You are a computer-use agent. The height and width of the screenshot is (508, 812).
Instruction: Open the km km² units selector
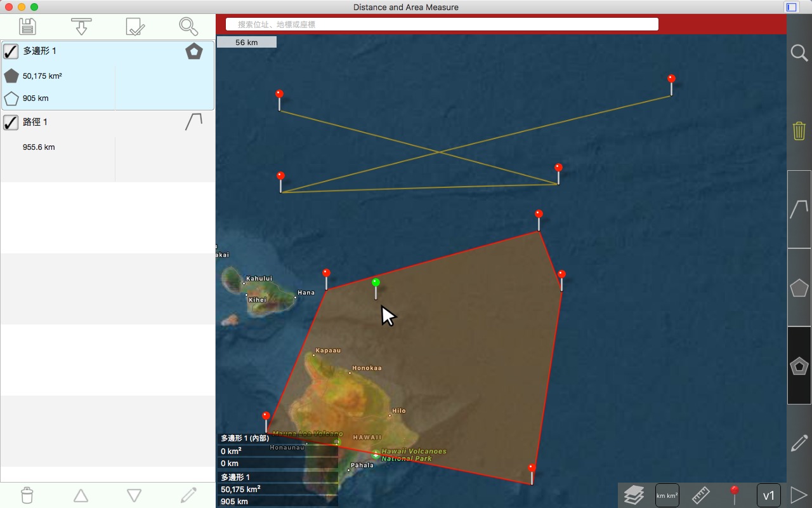pyautogui.click(x=667, y=495)
